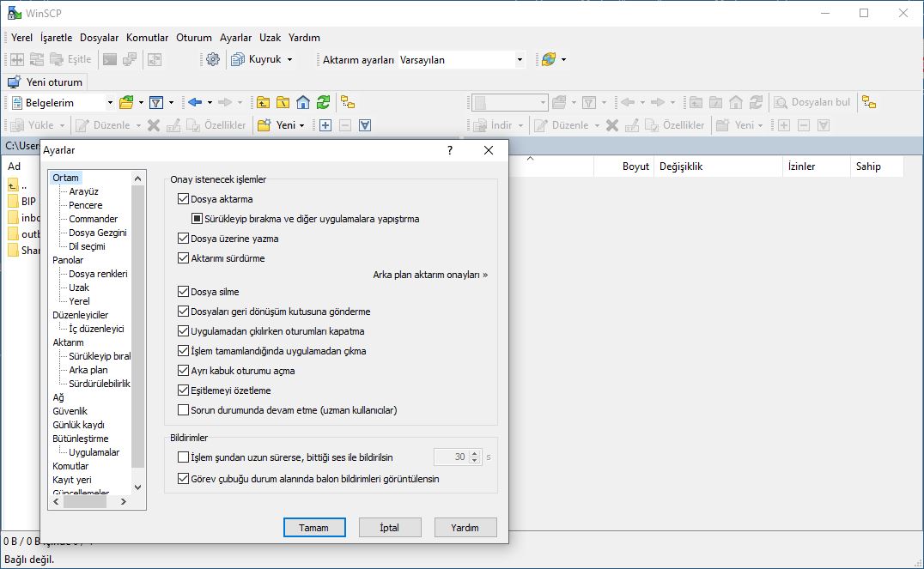Click the local filter funnel icon
This screenshot has height=569, width=924.
coord(156,102)
